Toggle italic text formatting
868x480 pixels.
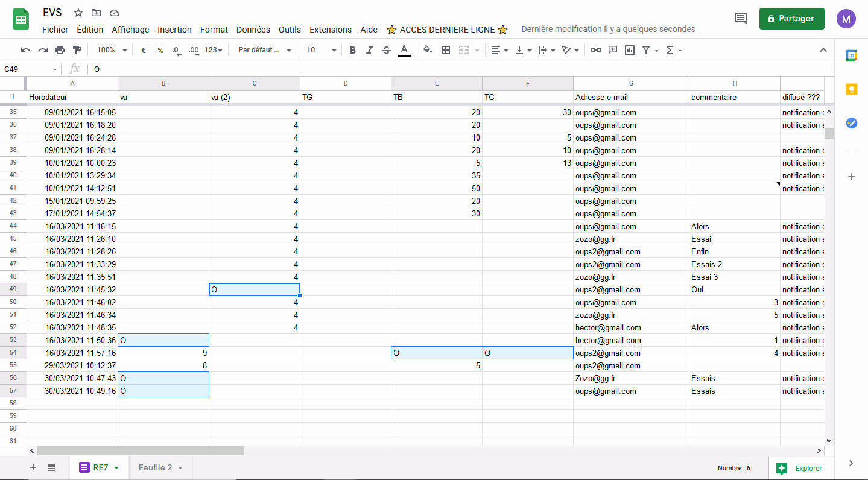(369, 50)
